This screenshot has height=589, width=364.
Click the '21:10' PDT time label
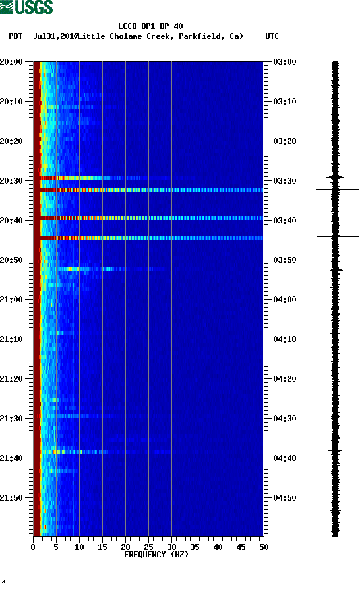(x=11, y=339)
